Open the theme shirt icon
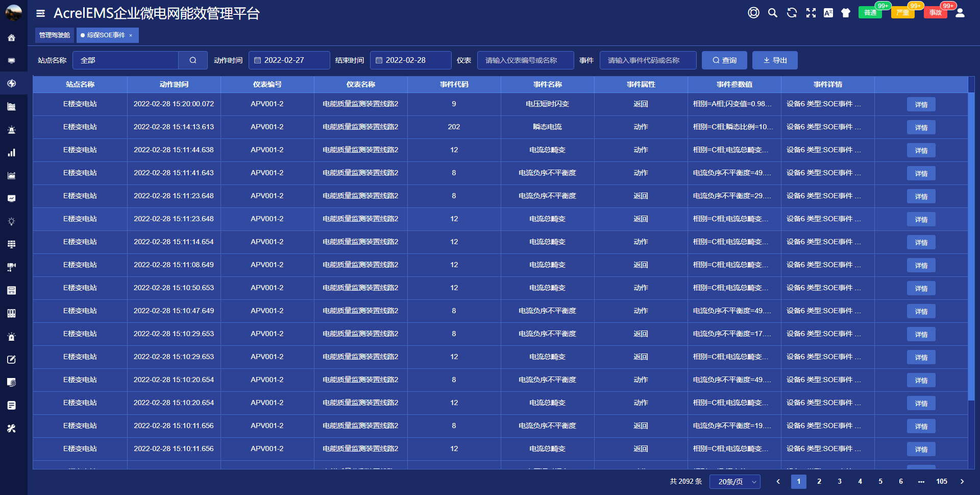The image size is (980, 495). point(846,13)
